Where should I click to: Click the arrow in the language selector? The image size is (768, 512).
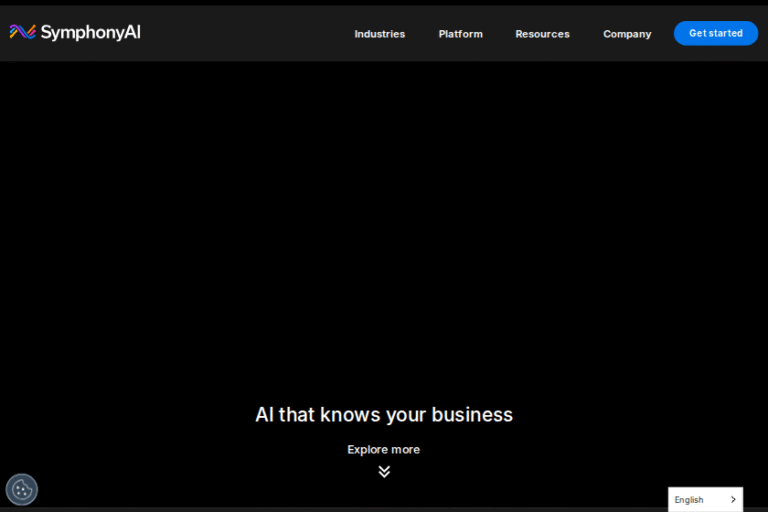click(732, 499)
